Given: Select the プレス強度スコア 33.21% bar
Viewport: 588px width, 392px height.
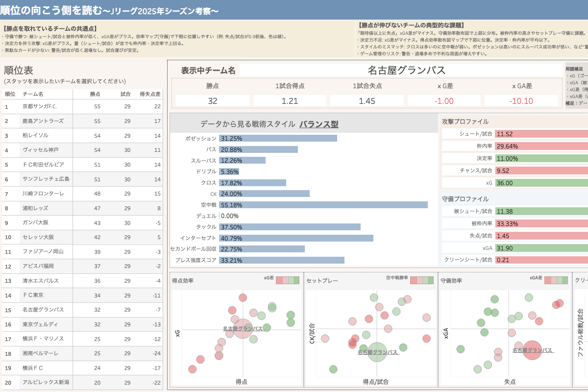Looking at the screenshot, I should (x=282, y=260).
